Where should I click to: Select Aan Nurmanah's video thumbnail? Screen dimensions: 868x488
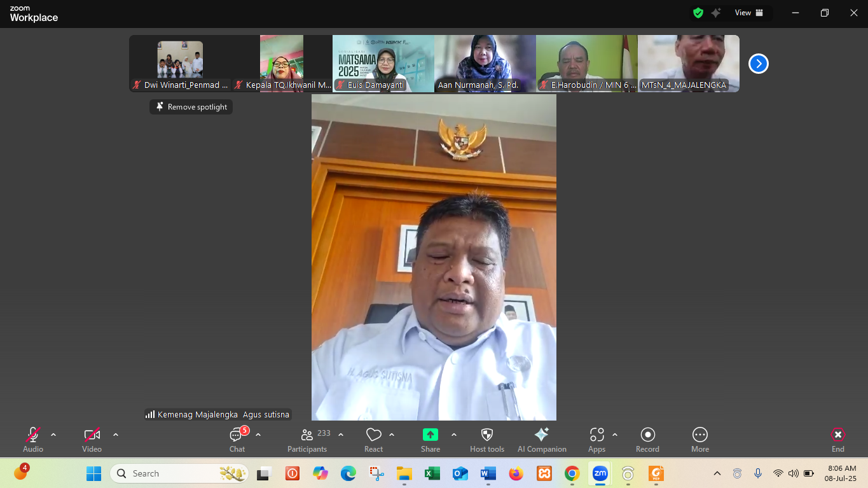[485, 64]
